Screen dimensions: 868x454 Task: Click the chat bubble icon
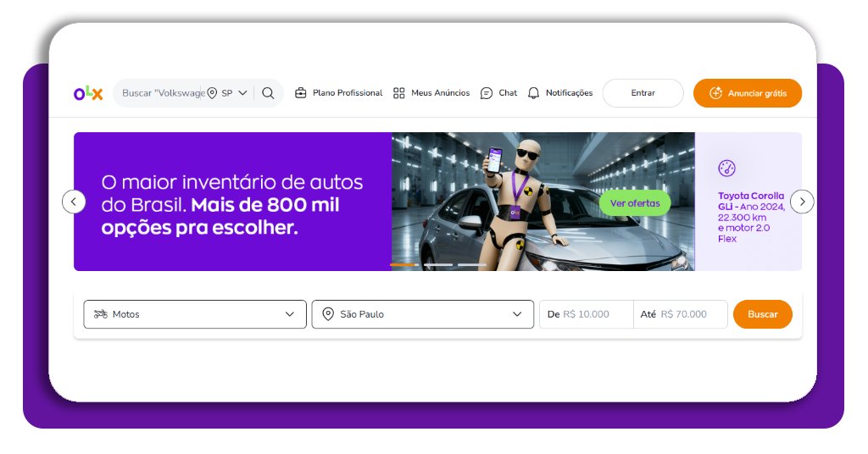click(487, 93)
